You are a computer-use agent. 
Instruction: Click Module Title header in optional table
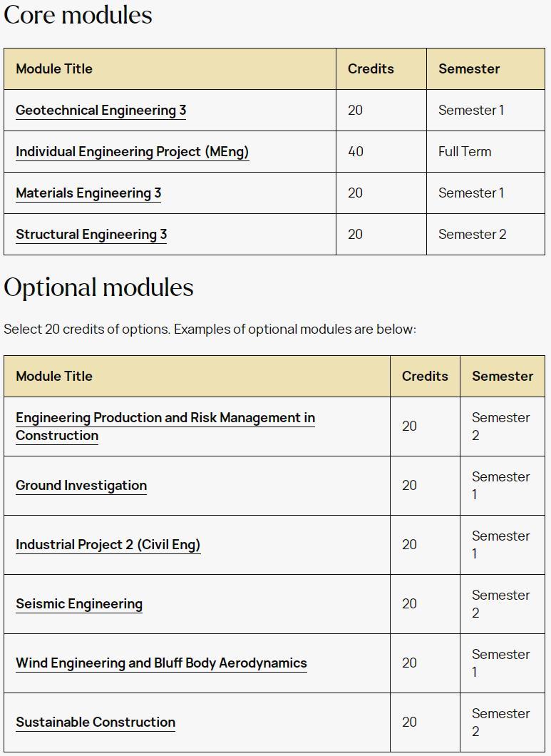pyautogui.click(x=54, y=376)
